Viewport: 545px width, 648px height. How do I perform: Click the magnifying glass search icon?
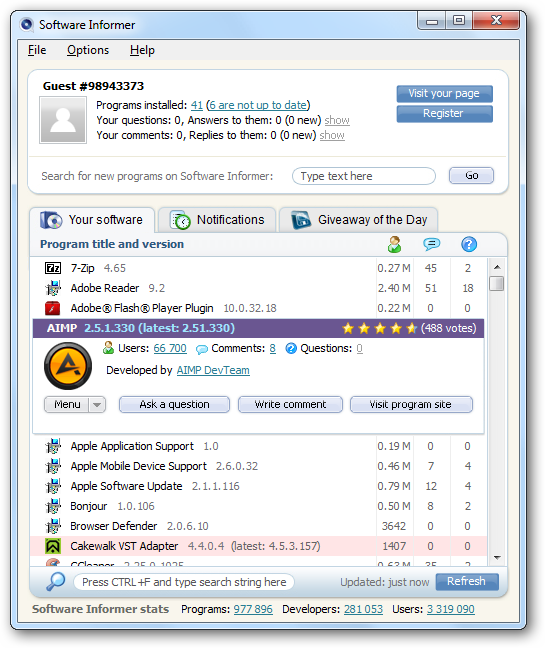[55, 581]
